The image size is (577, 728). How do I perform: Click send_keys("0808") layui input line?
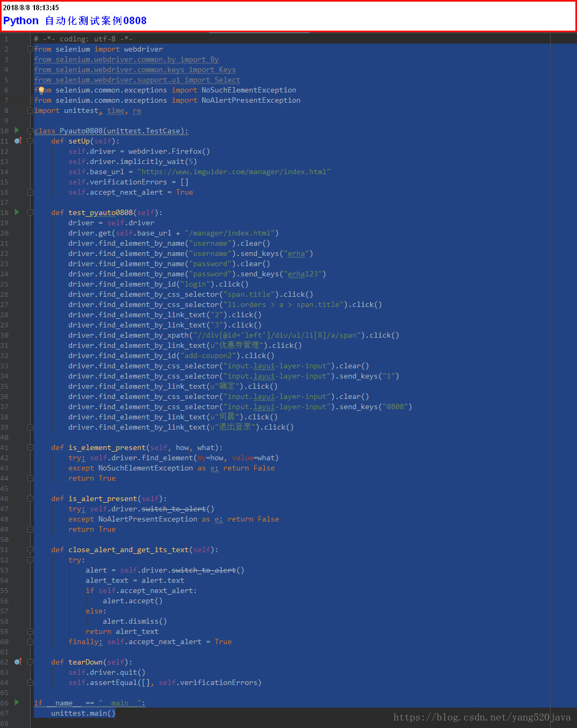240,406
